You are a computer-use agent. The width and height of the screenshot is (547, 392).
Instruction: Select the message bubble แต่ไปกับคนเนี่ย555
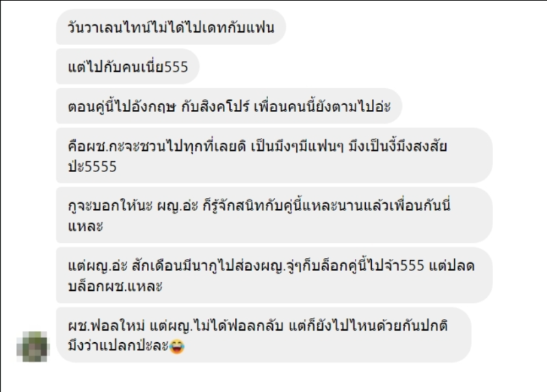coord(128,66)
